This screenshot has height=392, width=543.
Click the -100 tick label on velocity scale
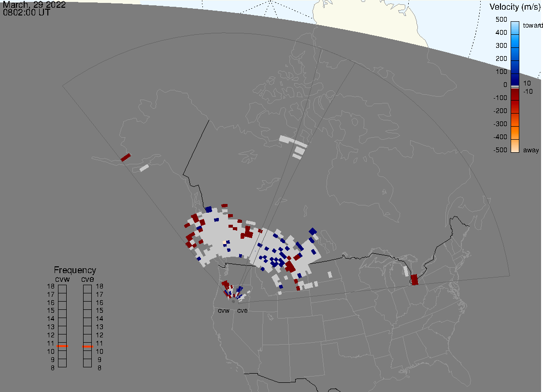coord(500,98)
